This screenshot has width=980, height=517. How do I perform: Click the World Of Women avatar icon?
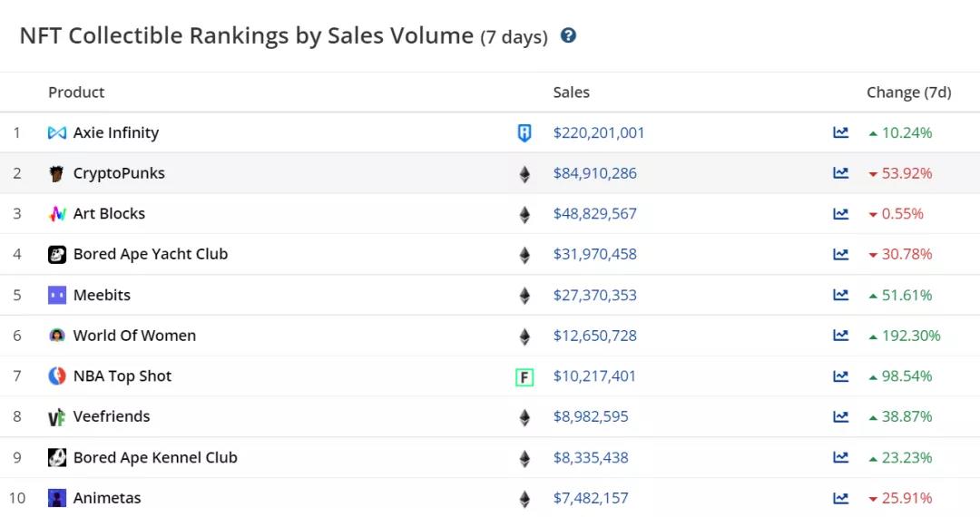(x=57, y=336)
